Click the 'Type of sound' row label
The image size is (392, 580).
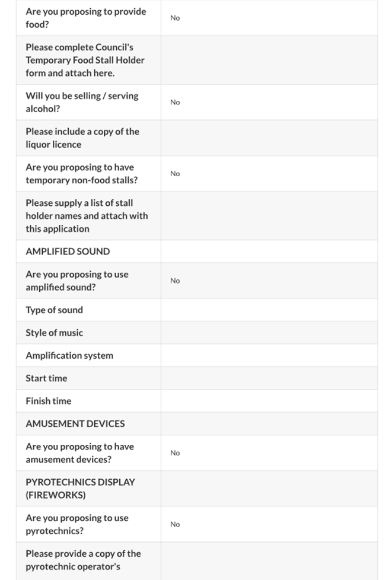pyautogui.click(x=54, y=310)
